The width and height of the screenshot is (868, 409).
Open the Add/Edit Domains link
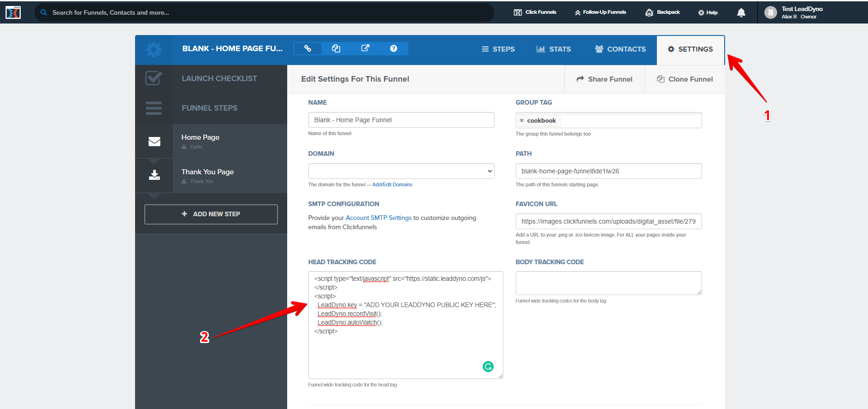click(x=392, y=184)
